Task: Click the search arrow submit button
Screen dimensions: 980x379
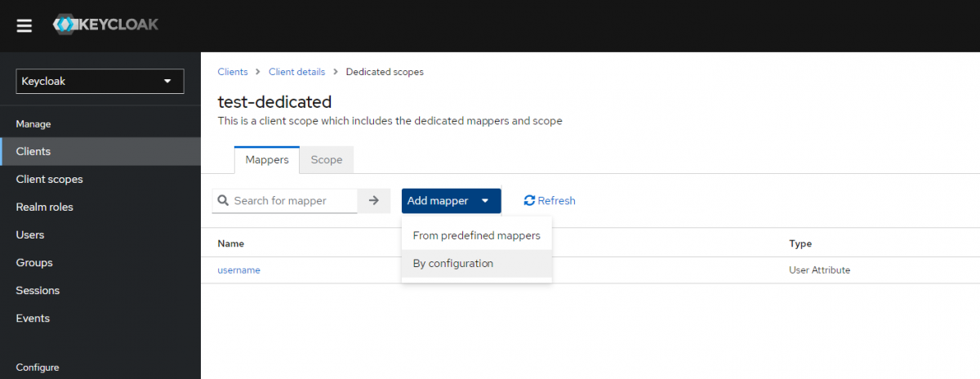Action: click(x=374, y=201)
